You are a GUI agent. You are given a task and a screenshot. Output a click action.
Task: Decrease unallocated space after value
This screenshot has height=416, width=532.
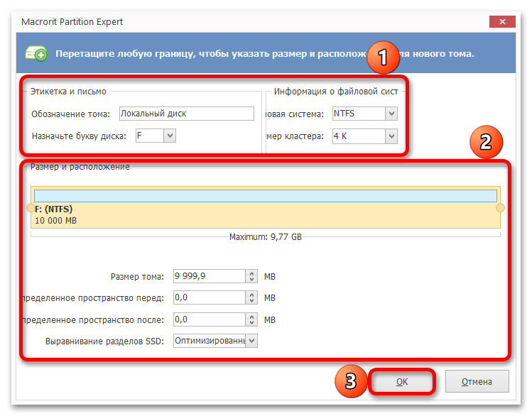(x=251, y=323)
